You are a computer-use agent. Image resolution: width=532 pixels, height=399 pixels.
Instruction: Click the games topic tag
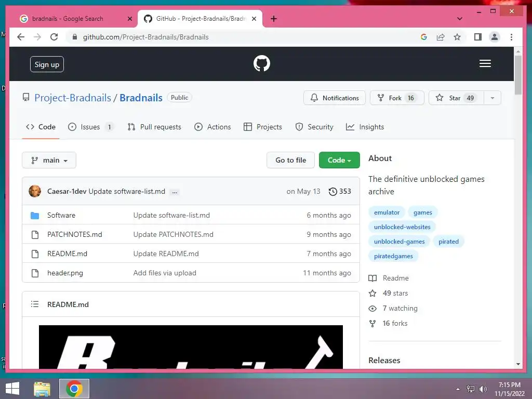(423, 212)
